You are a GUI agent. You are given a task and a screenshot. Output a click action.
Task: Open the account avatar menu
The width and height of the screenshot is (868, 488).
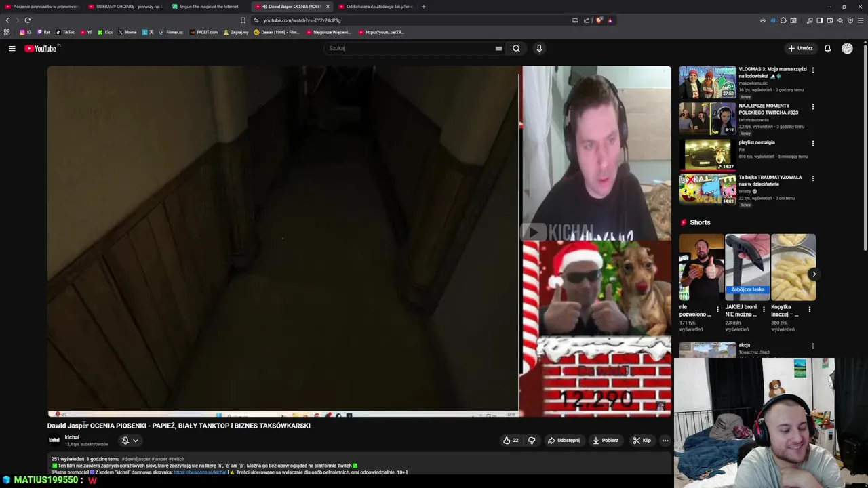847,48
